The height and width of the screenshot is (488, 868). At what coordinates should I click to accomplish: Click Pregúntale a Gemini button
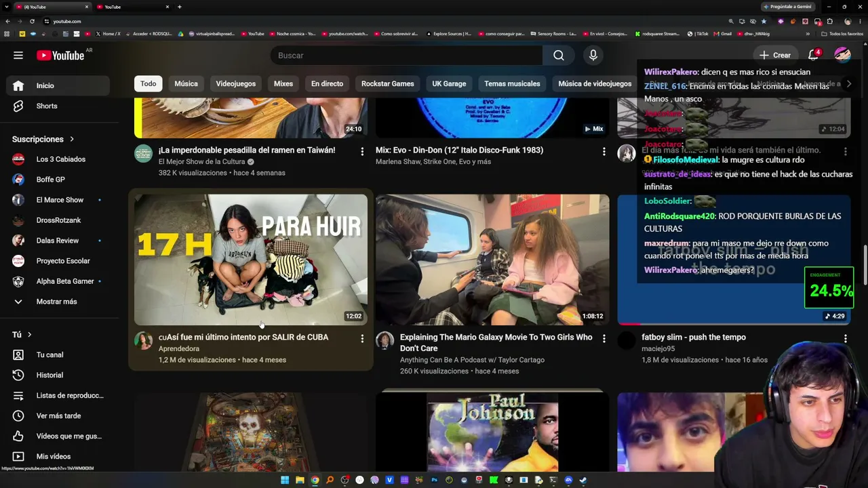click(787, 7)
